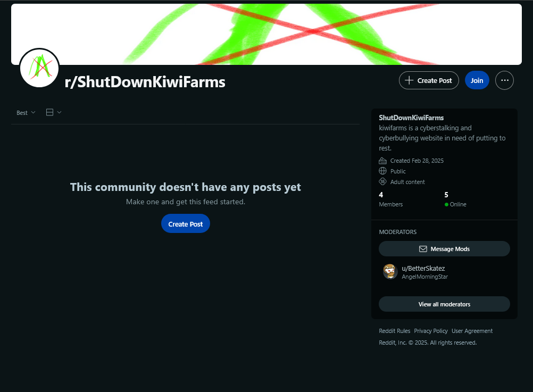Click the community banner image
Viewport: 533px width, 392px height.
266,34
